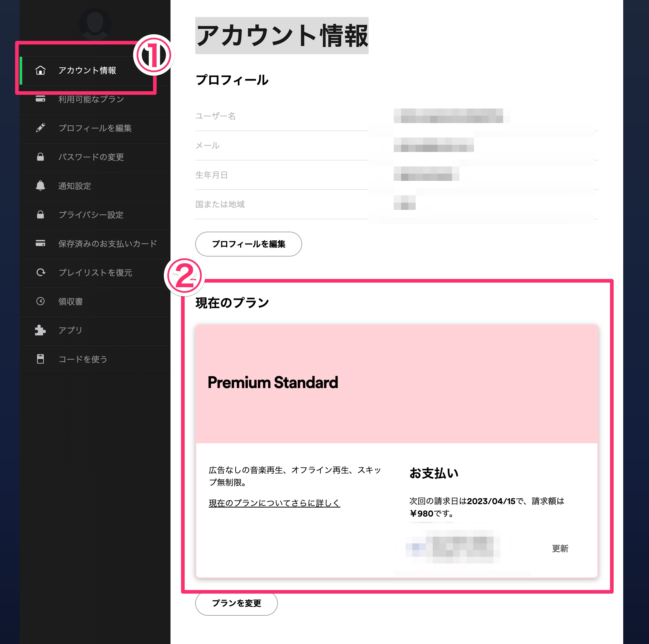The image size is (649, 644).
Task: Click the pencil icon for プロフィールを編集
Action: point(40,128)
